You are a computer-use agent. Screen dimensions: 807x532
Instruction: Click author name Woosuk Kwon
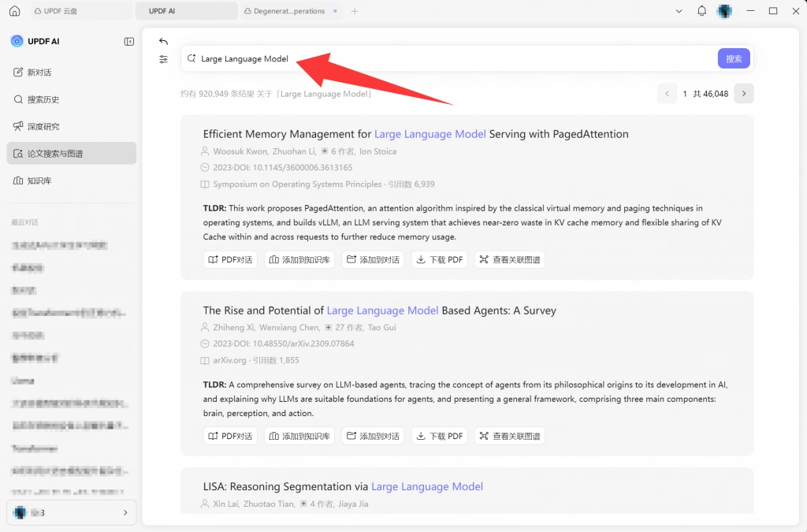(240, 151)
